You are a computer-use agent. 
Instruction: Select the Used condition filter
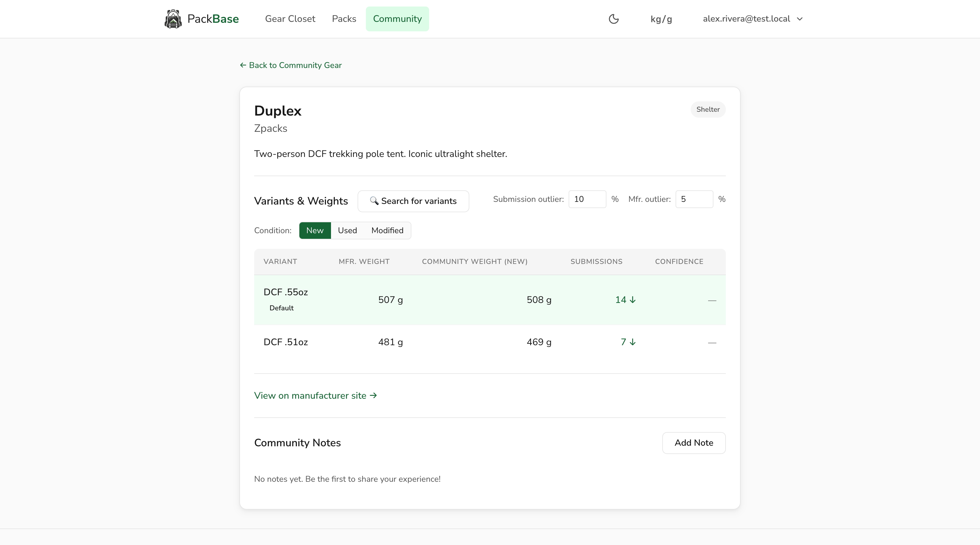click(347, 230)
